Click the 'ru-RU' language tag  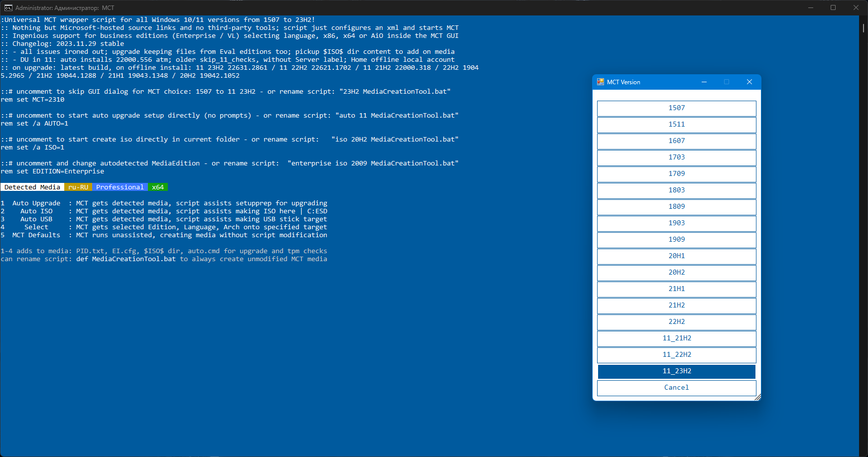coord(78,187)
